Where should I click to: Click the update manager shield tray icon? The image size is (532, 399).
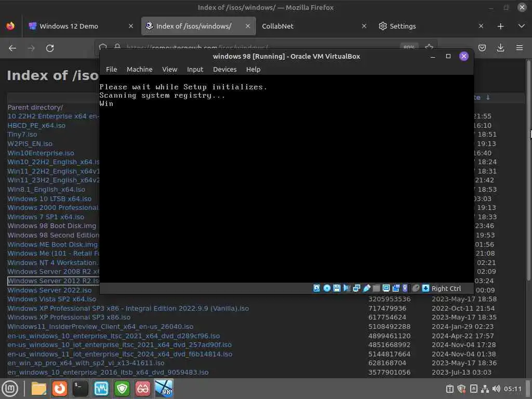[x=461, y=389]
